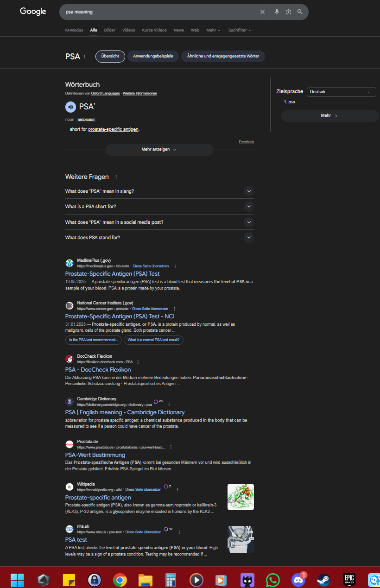The width and height of the screenshot is (380, 588).
Task: Select the Übersicht chip
Action: pyautogui.click(x=110, y=57)
